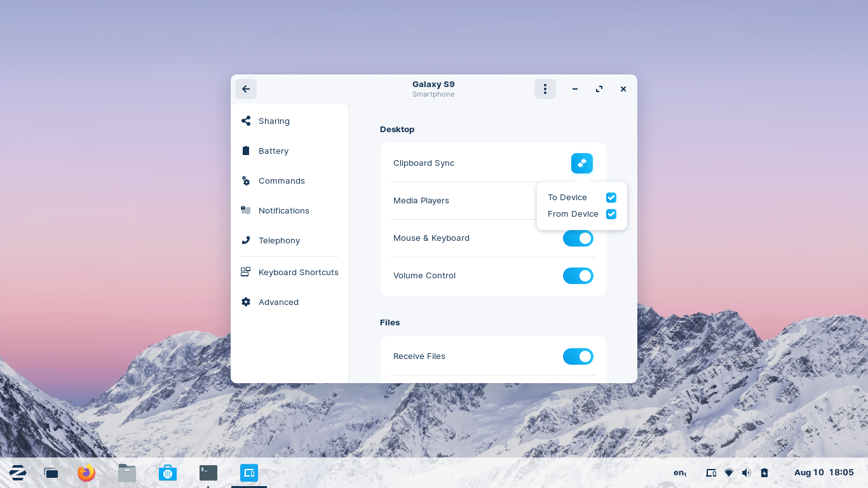Viewport: 868px width, 488px height.
Task: Open the Commands sidebar section
Action: (x=290, y=180)
